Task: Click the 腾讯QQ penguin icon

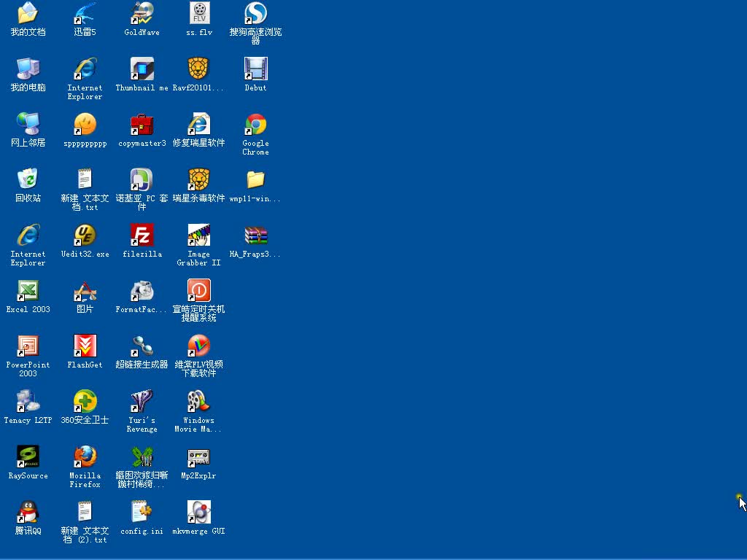Action: click(28, 513)
